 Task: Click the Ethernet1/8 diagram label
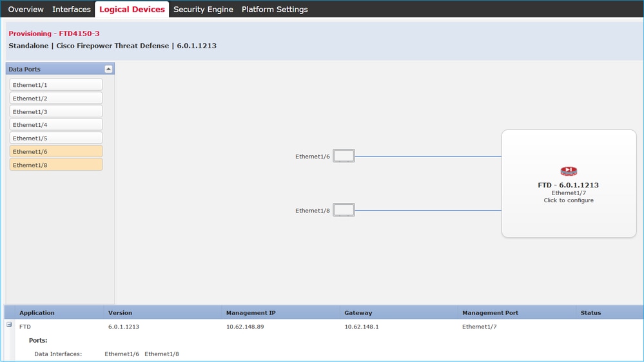[x=312, y=211]
